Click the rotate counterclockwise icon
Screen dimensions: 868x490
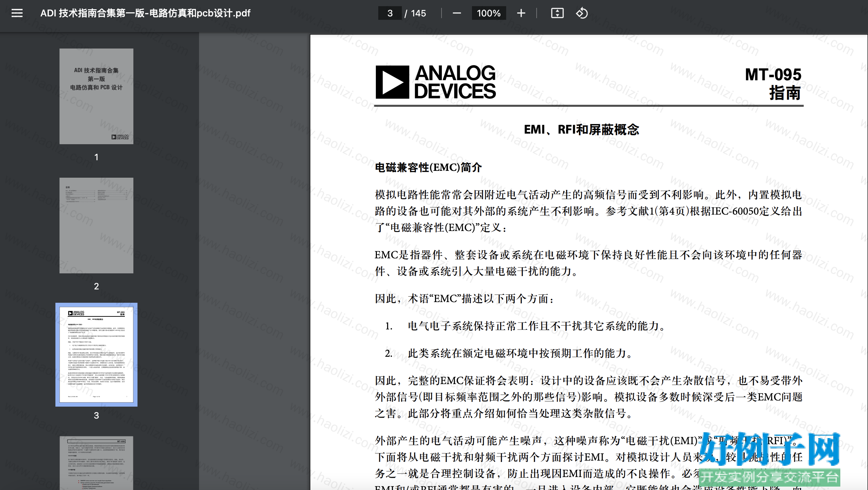[x=582, y=13]
